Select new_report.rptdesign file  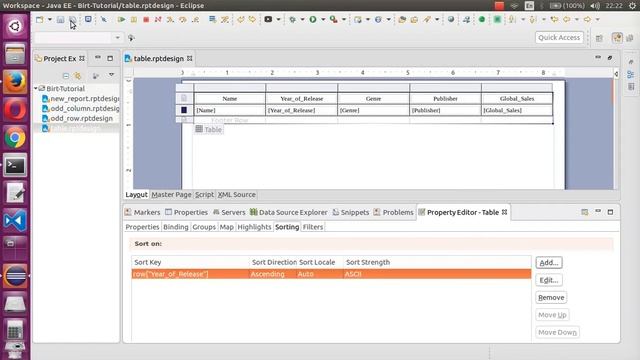tap(81, 98)
